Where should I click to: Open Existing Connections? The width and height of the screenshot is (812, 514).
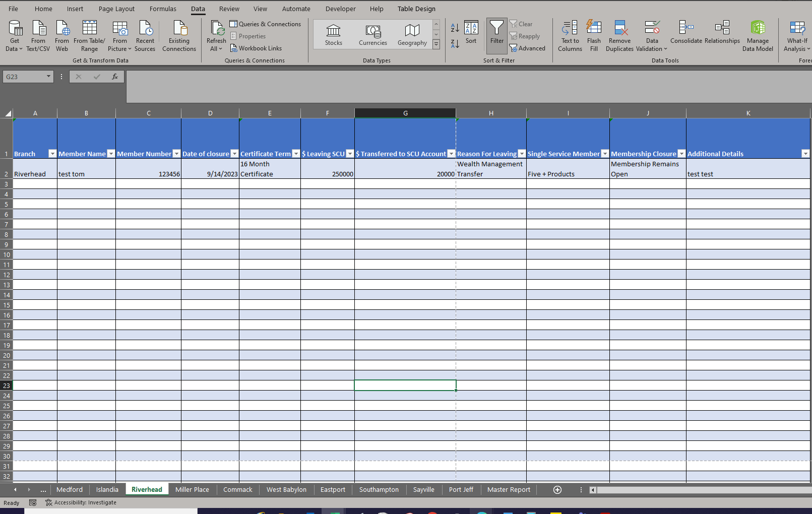point(179,36)
